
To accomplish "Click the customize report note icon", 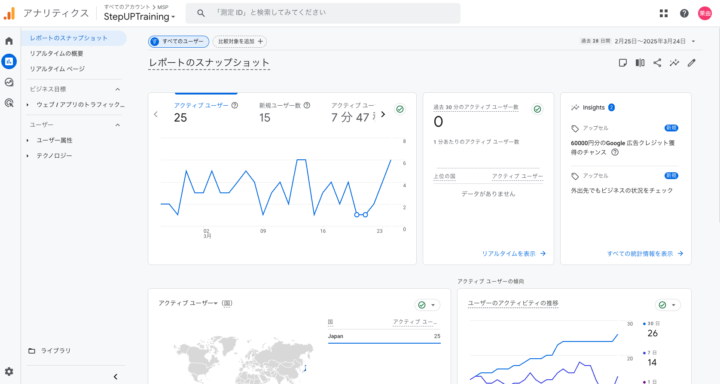I will pos(623,63).
